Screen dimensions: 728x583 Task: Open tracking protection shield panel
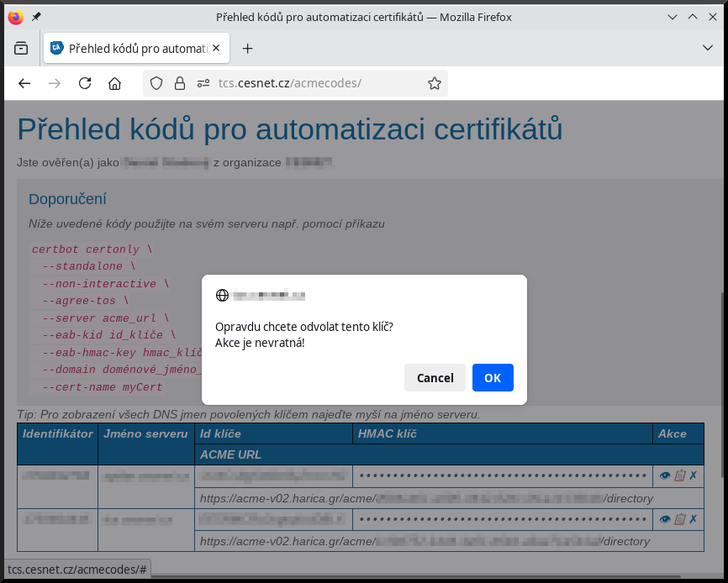click(156, 83)
